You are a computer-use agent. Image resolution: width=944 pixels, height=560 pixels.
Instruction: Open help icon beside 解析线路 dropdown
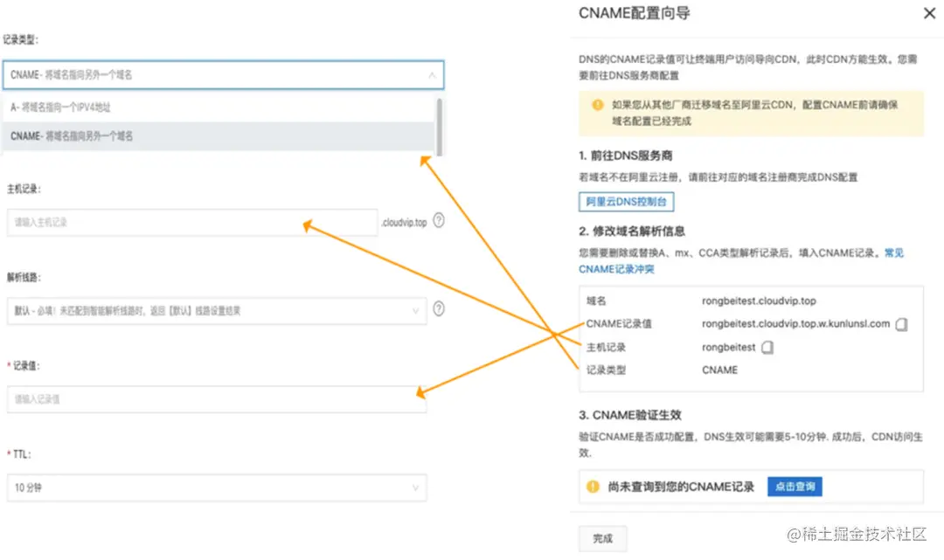click(x=439, y=308)
